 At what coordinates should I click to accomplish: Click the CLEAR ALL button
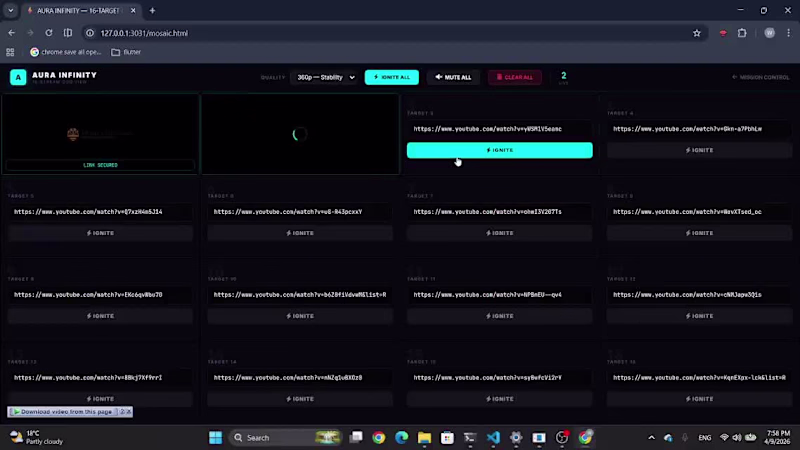click(514, 77)
